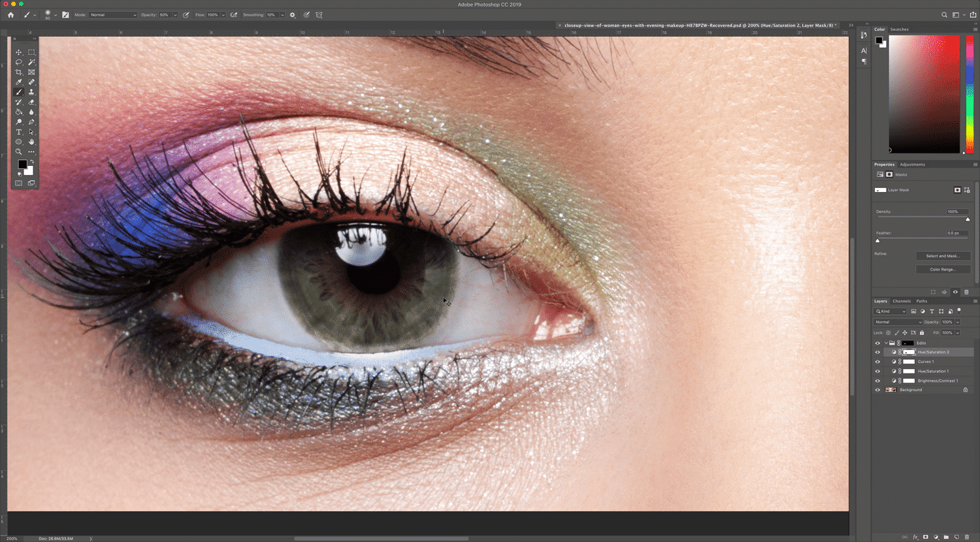Collapse the Edits layer group
Screen dimensions: 980x542
tap(886, 343)
